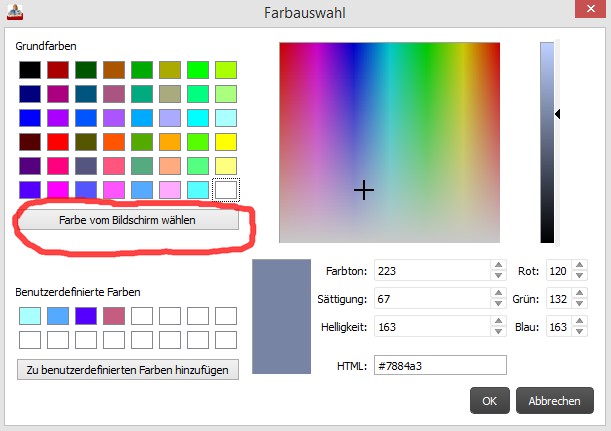Pick the white swatch in Grundfarben

(x=226, y=189)
